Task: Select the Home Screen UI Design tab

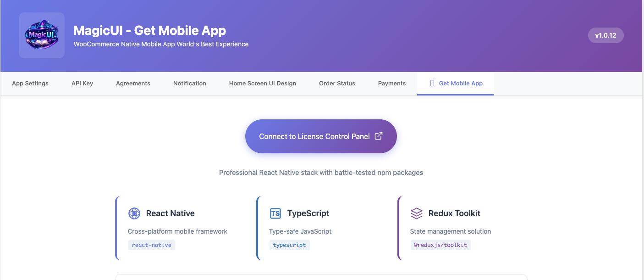Action: click(x=263, y=84)
